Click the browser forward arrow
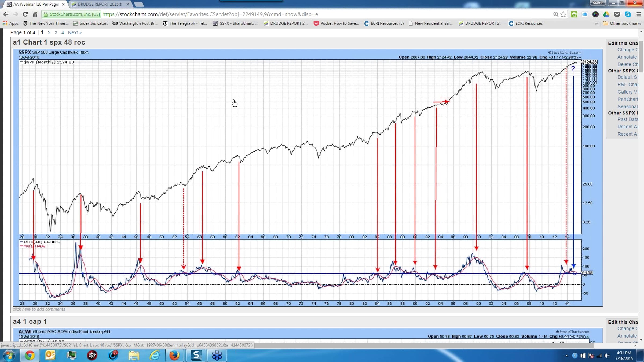Screen dimensions: 644x362 16,14
